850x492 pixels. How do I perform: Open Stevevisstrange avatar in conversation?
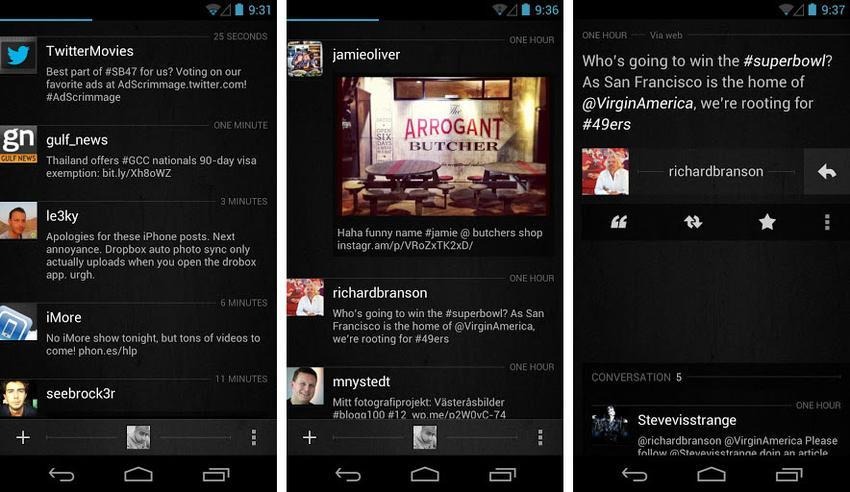(x=610, y=424)
